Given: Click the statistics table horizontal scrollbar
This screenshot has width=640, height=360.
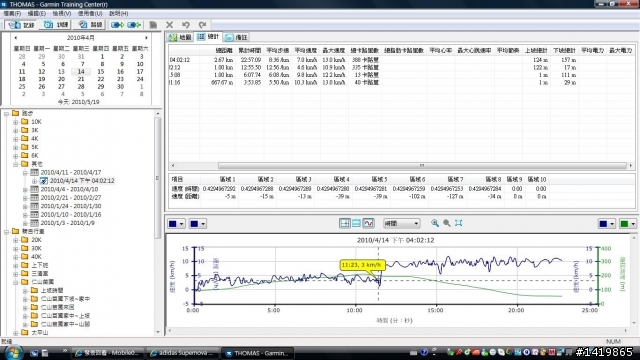Looking at the screenshot, I should 422,166.
